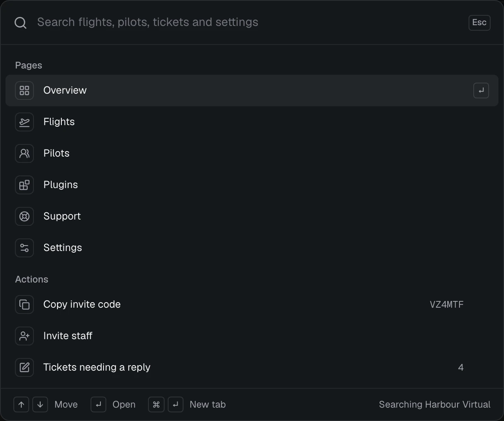This screenshot has height=421, width=504.
Task: Click the Settings sliders icon
Action: coord(24,248)
